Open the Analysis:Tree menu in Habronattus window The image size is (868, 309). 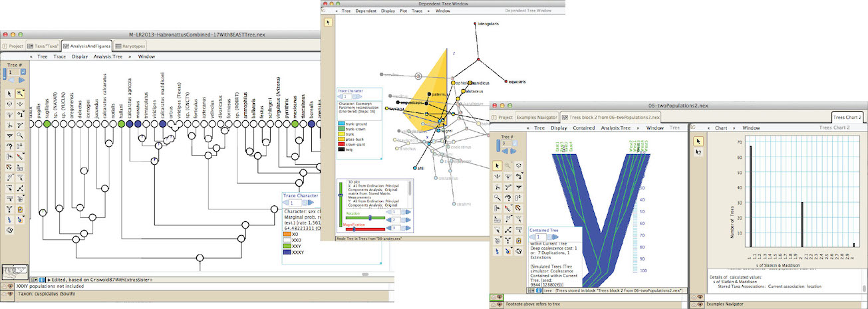click(x=110, y=56)
